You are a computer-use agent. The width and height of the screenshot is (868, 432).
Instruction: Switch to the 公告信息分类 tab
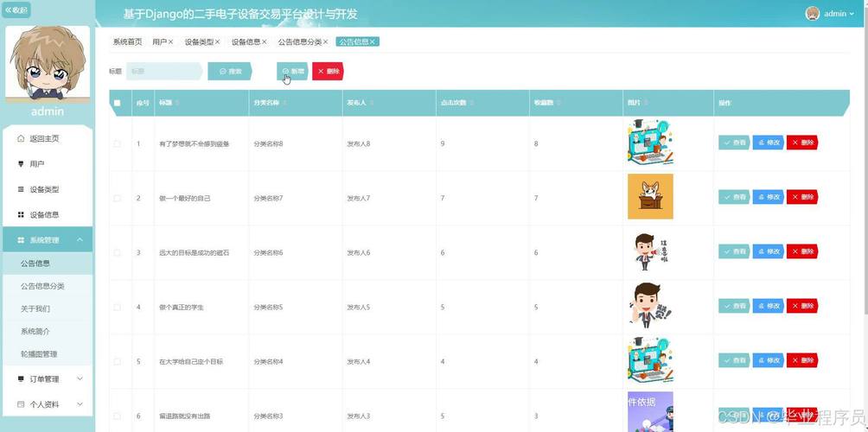[x=299, y=42]
